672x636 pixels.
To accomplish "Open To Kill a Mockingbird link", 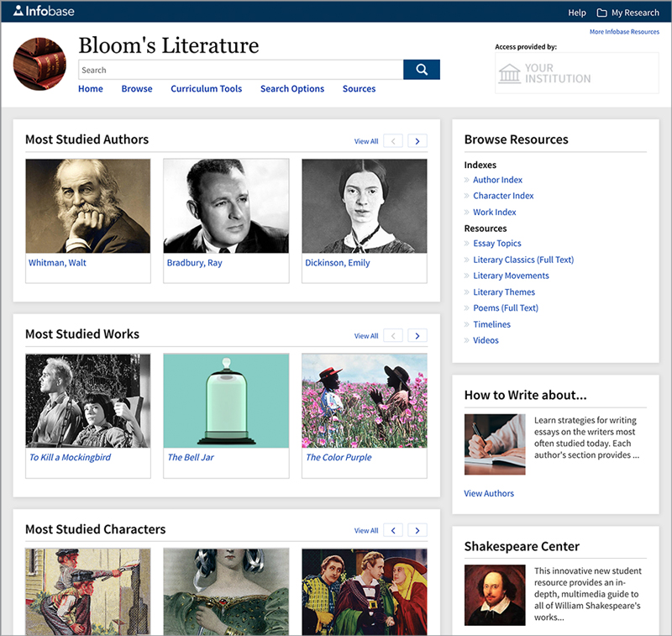I will pos(70,457).
